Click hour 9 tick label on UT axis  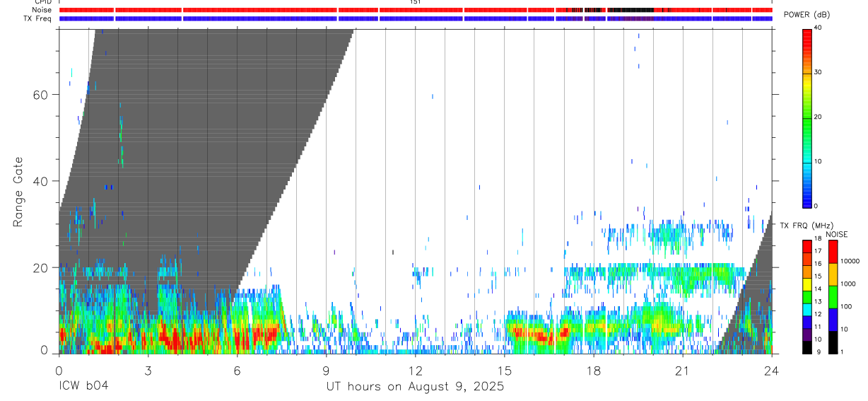(x=326, y=370)
